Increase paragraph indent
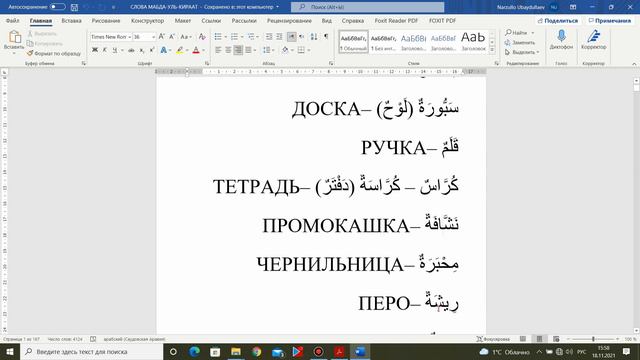 279,37
